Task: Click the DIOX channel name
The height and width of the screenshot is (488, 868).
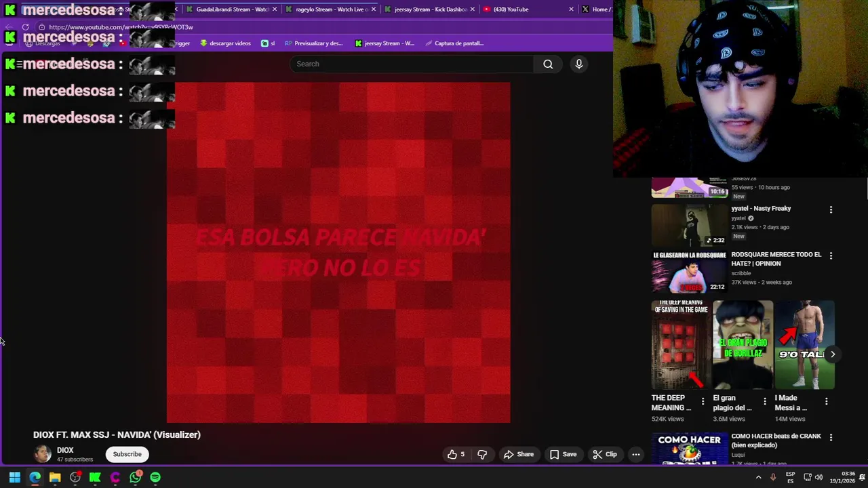Action: [x=65, y=450]
